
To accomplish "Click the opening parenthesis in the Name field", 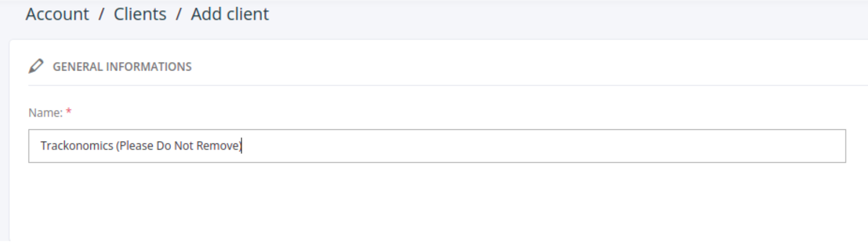I will click(x=118, y=146).
